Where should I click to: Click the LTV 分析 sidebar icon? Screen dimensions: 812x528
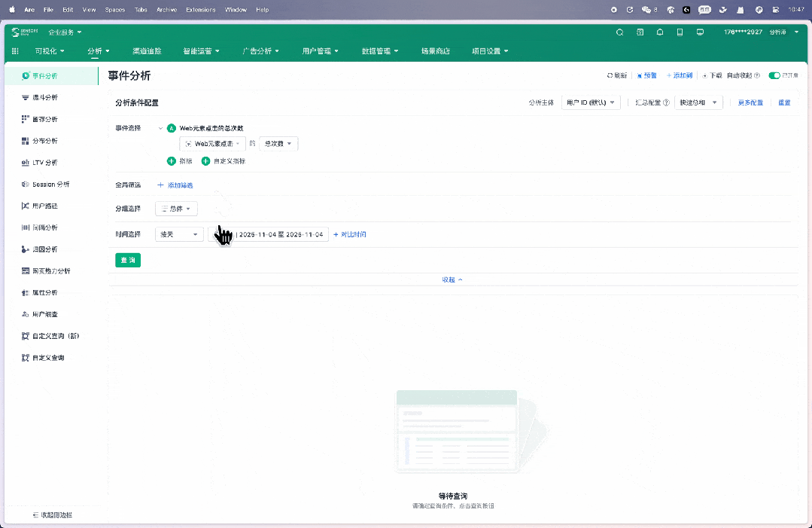click(26, 163)
